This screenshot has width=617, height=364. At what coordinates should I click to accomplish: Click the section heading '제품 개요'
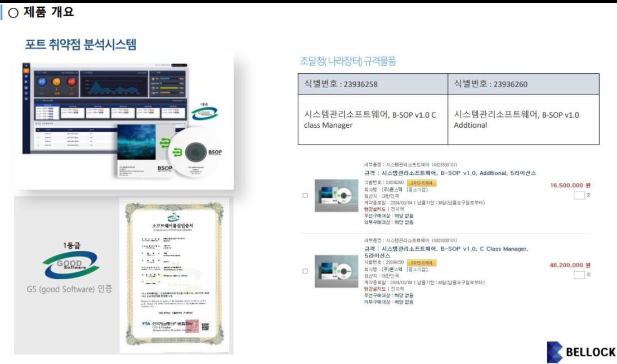coord(48,12)
